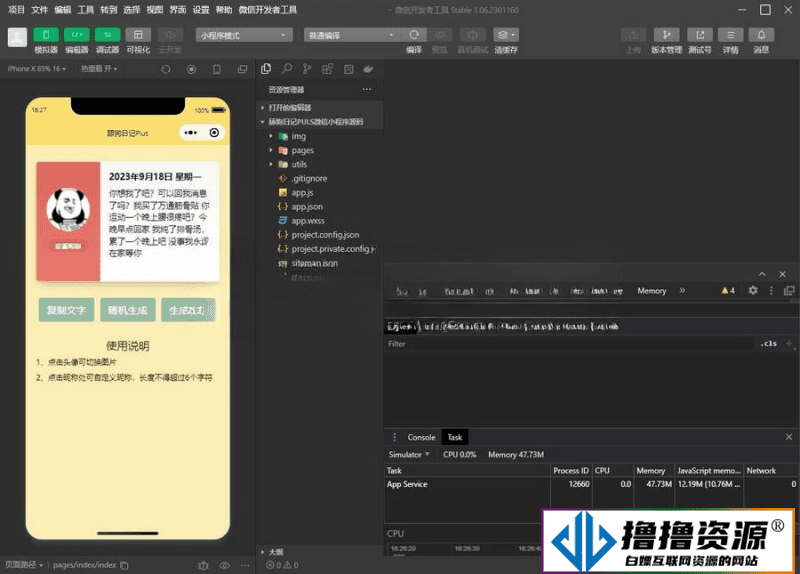This screenshot has width=800, height=574.
Task: Toggle the .cls class editor
Action: (x=769, y=343)
